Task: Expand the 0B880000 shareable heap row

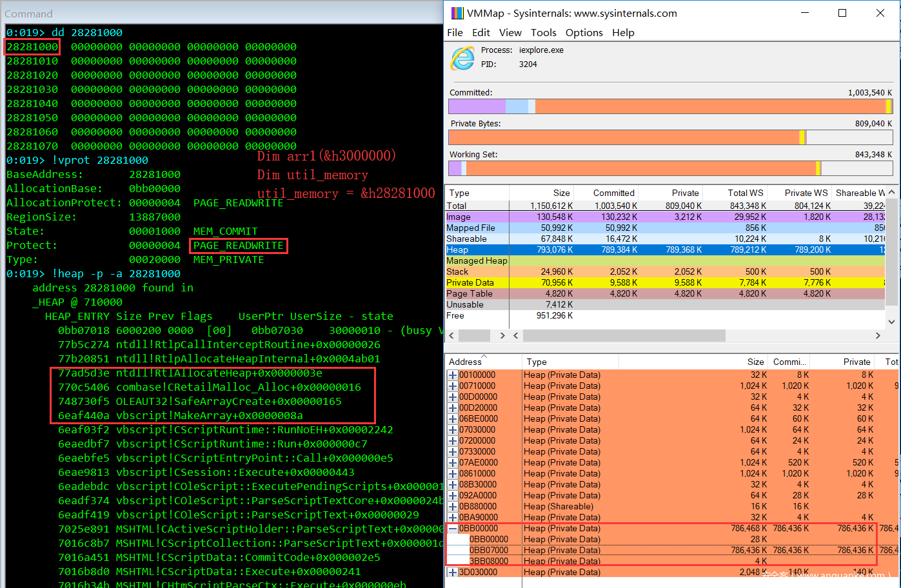Action: [453, 507]
